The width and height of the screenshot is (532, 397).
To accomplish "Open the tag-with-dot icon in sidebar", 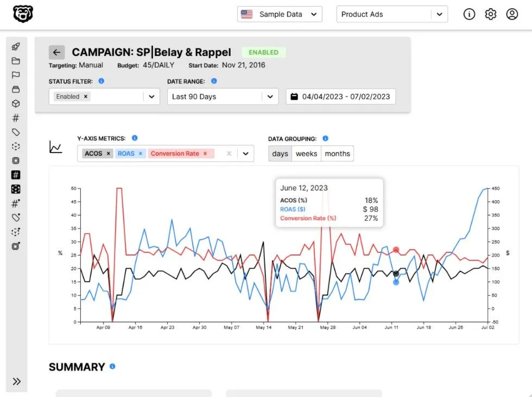I will coord(16,217).
